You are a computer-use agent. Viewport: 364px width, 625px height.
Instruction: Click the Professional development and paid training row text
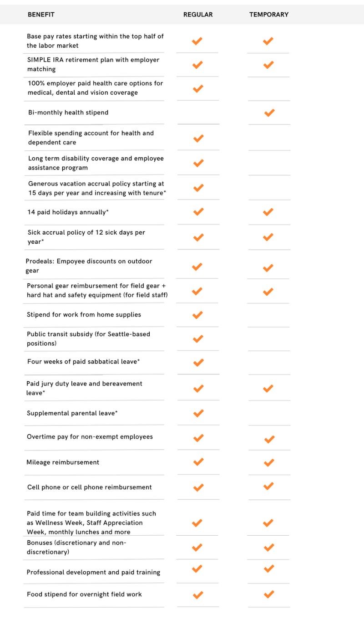(x=93, y=572)
